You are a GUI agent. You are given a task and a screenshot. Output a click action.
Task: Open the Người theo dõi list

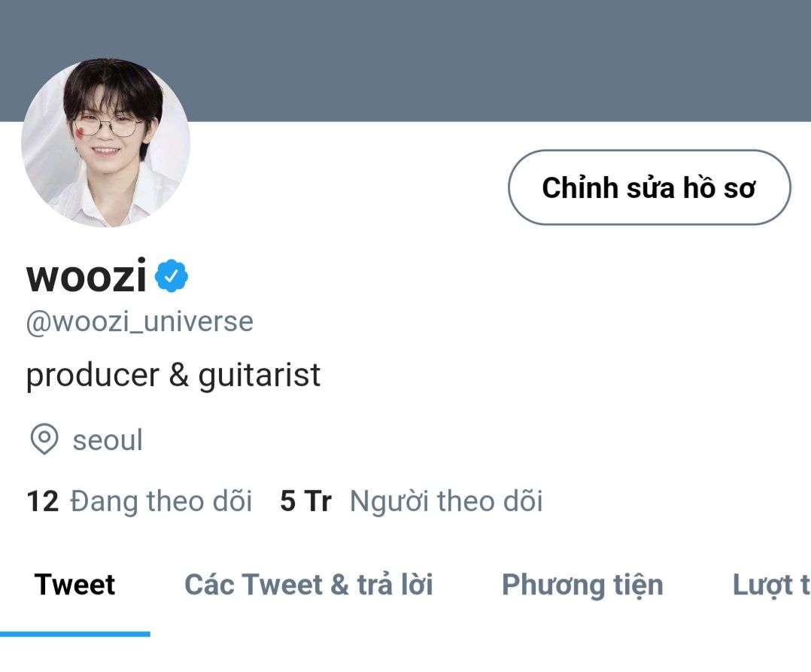(x=446, y=501)
